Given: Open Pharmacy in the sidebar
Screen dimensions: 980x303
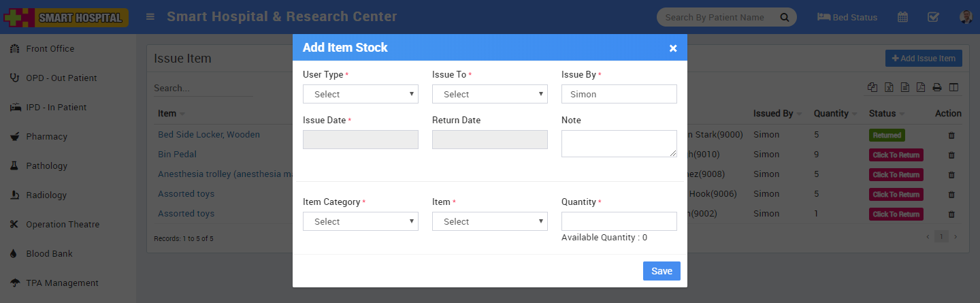Looking at the screenshot, I should click(46, 136).
